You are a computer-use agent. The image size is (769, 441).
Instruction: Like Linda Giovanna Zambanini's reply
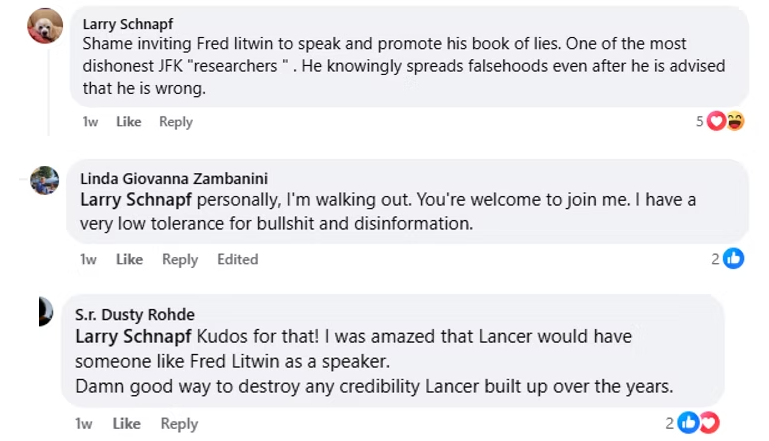129,259
